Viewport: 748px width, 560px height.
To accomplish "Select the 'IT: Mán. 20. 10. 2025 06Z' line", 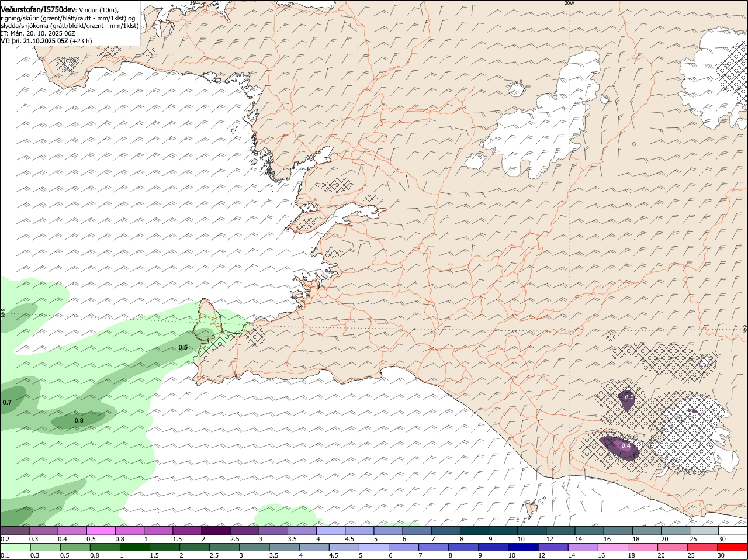I will [37, 33].
